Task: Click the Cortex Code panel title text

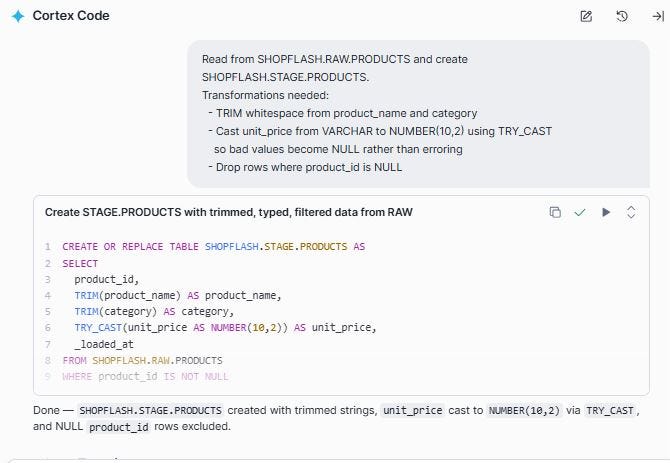Action: pos(71,16)
